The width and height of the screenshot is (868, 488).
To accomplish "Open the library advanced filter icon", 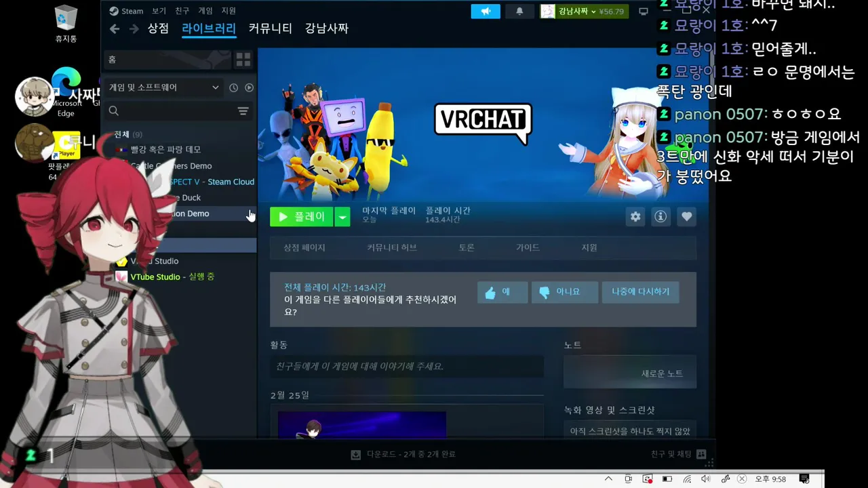I will (243, 111).
